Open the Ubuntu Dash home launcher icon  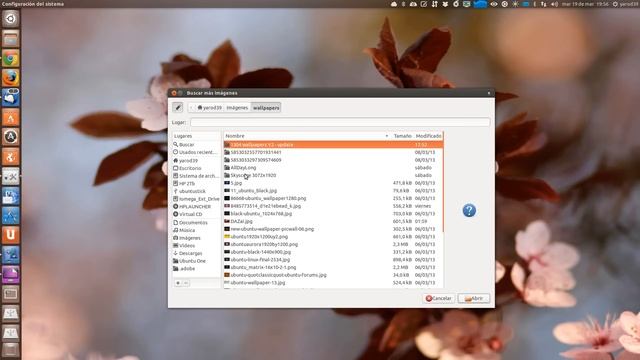tap(11, 18)
